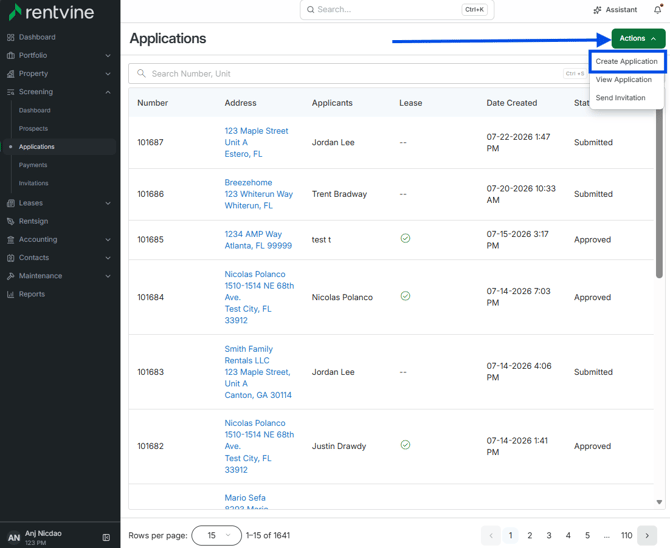Viewport: 670px width, 548px height.
Task: Expand the Contacts menu chevron
Action: pyautogui.click(x=108, y=258)
